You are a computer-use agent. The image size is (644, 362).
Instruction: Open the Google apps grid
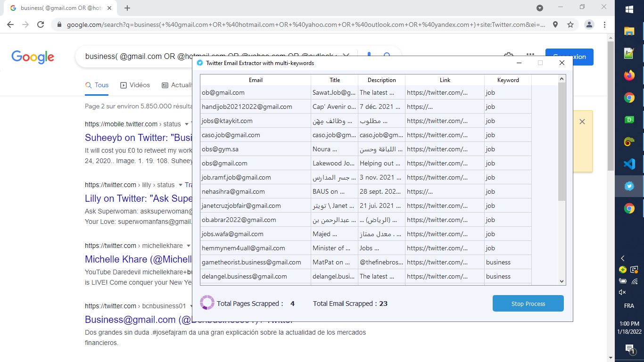click(530, 56)
